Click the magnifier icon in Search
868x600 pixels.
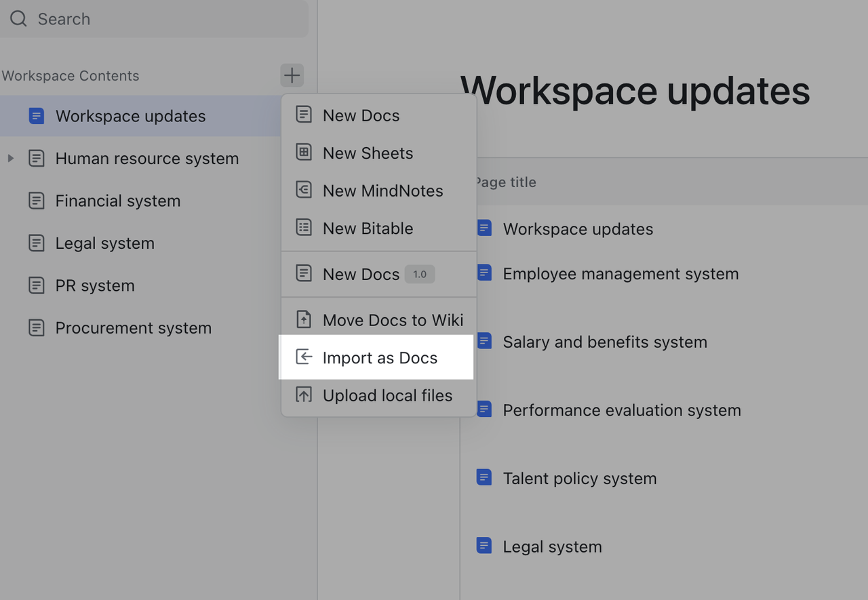click(x=18, y=19)
